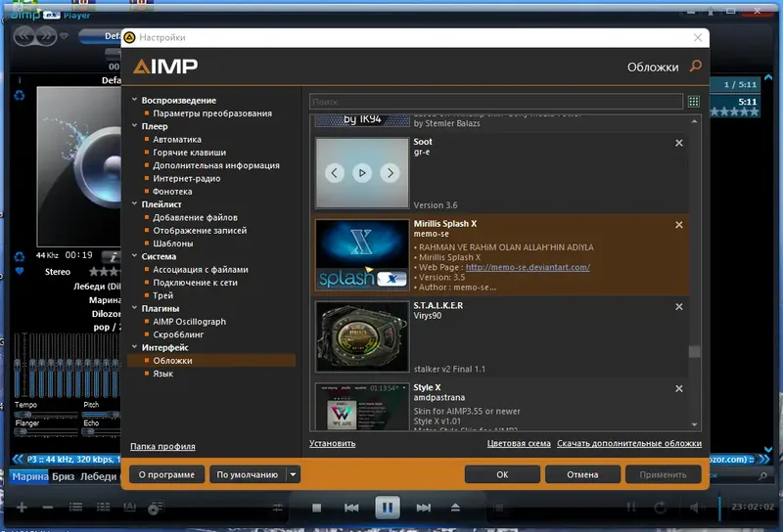Select Язык under Интерфейс
Image resolution: width=783 pixels, height=532 pixels.
[x=162, y=374]
